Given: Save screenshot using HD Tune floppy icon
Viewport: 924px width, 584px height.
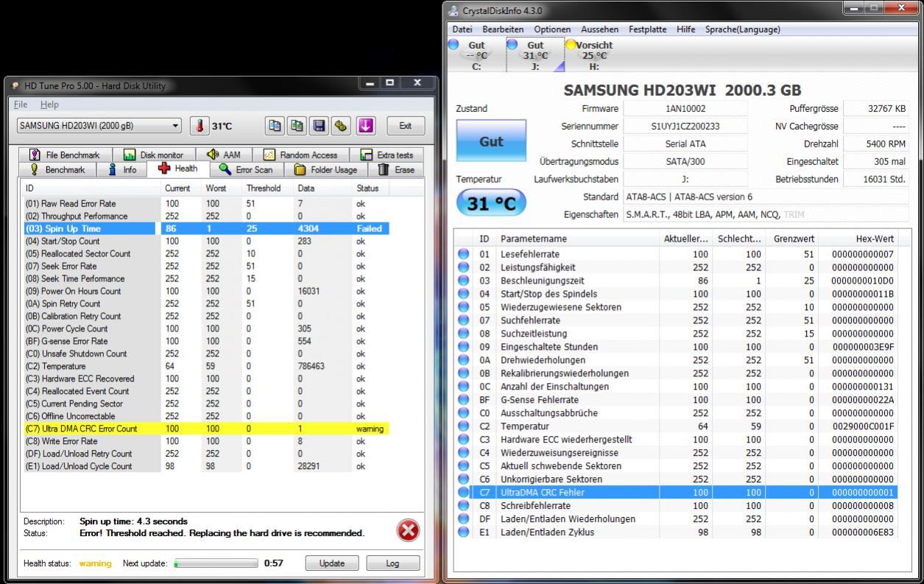Looking at the screenshot, I should pos(320,126).
